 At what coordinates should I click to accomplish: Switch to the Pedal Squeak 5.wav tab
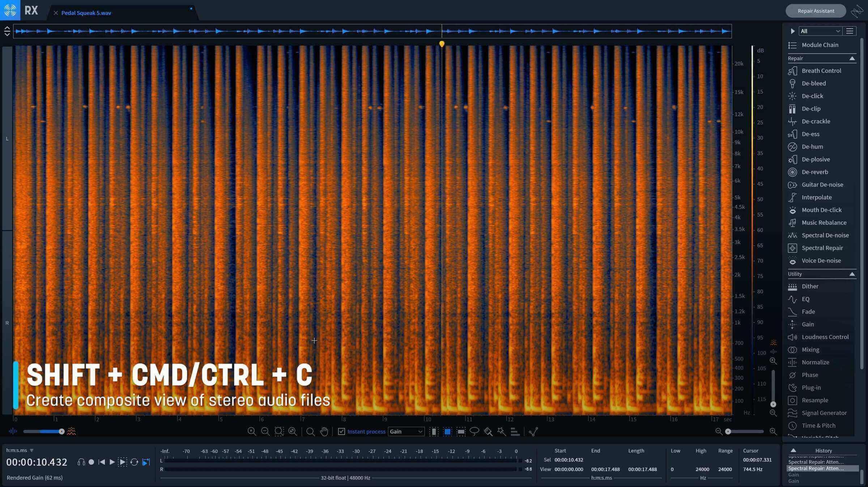86,13
